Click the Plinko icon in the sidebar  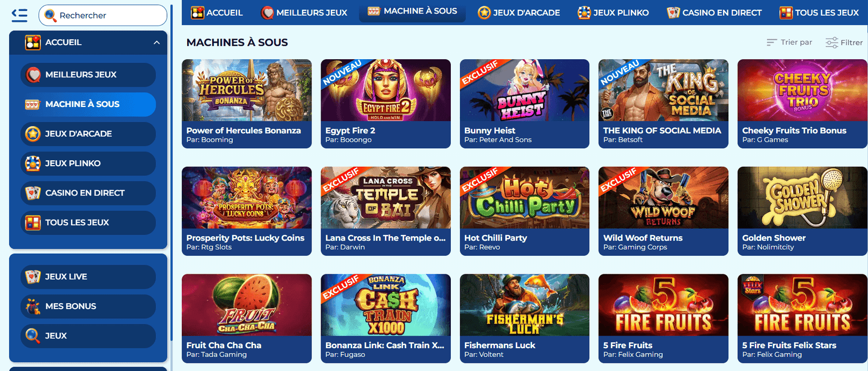pos(33,163)
